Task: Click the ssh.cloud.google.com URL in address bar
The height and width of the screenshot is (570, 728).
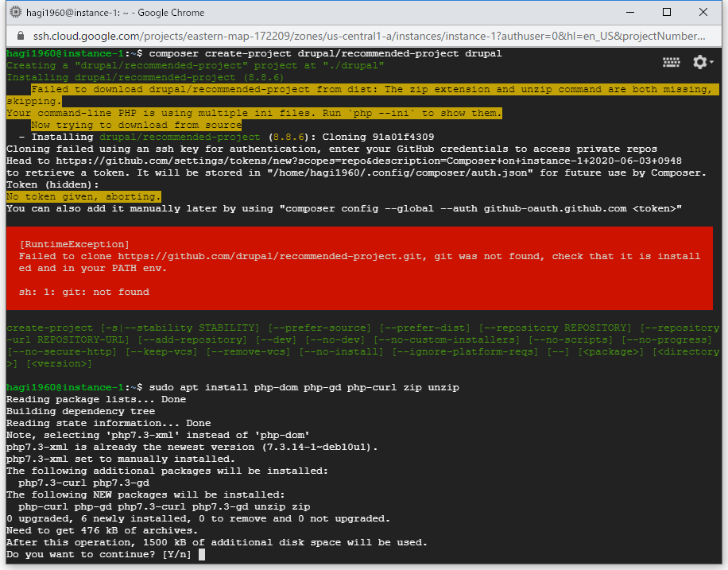Action: point(369,37)
